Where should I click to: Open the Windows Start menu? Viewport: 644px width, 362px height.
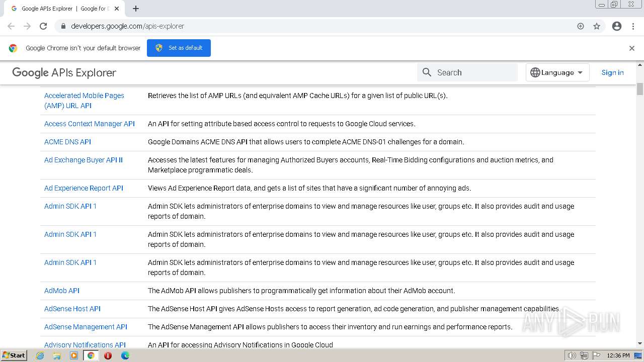click(x=14, y=355)
